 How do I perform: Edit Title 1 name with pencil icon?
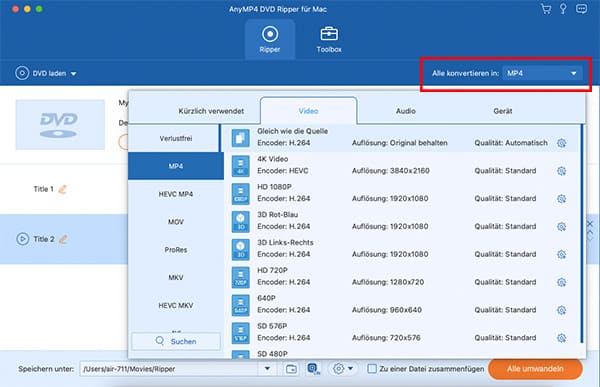63,189
